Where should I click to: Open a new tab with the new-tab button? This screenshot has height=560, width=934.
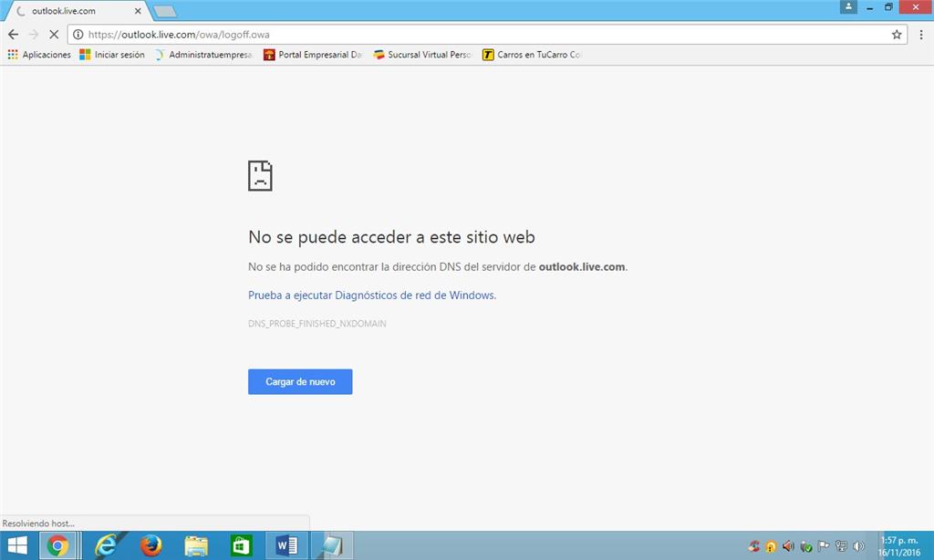(x=165, y=11)
